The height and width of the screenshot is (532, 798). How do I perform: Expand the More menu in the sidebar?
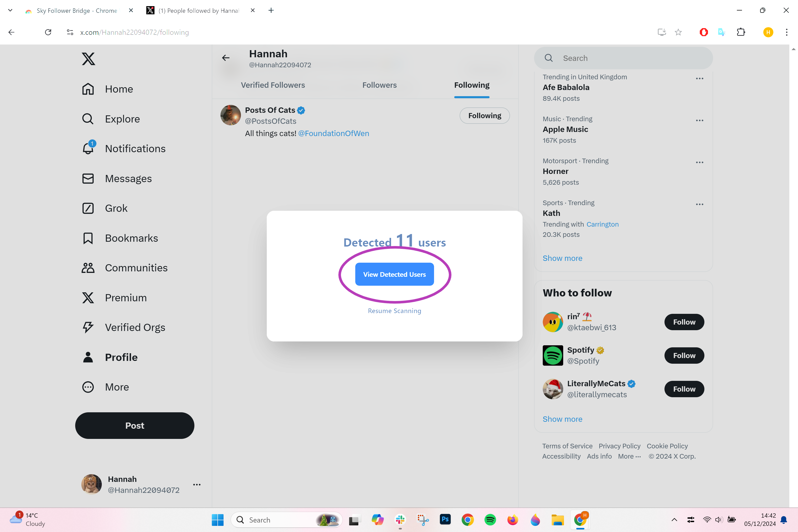point(105,387)
